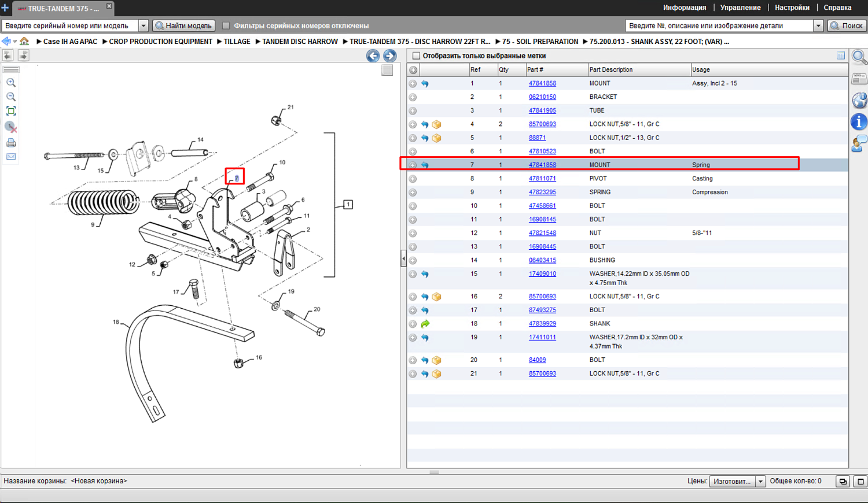
Task: Switch to cascaded windows layout icon
Action: click(843, 481)
